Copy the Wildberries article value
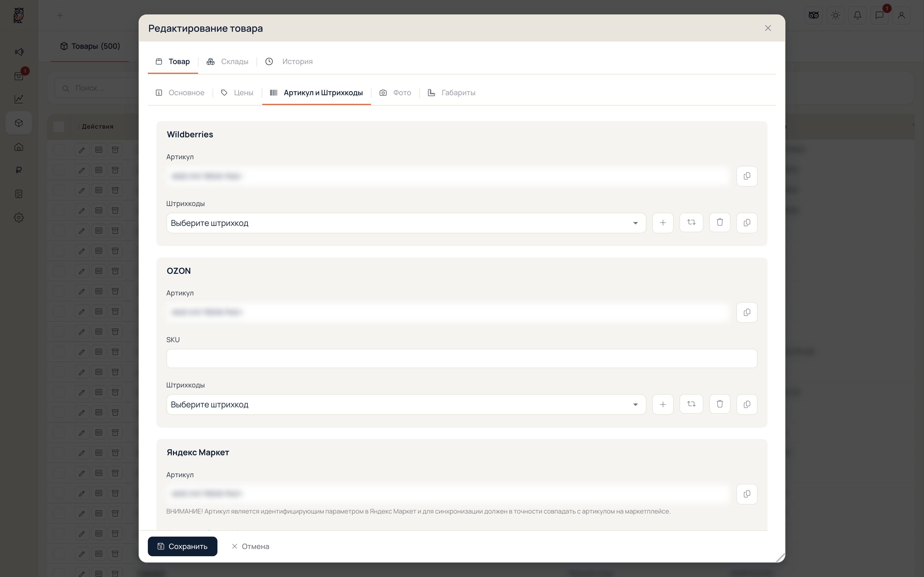This screenshot has width=924, height=577. coord(746,176)
